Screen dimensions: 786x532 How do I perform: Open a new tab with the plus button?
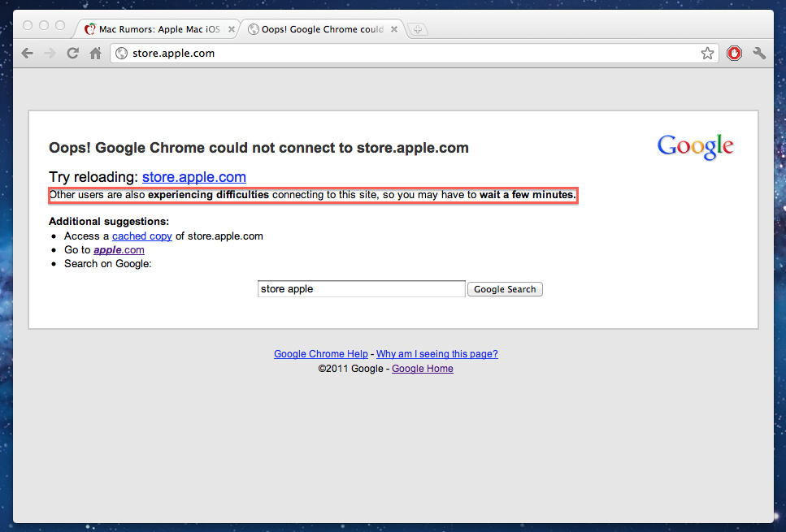(x=418, y=29)
